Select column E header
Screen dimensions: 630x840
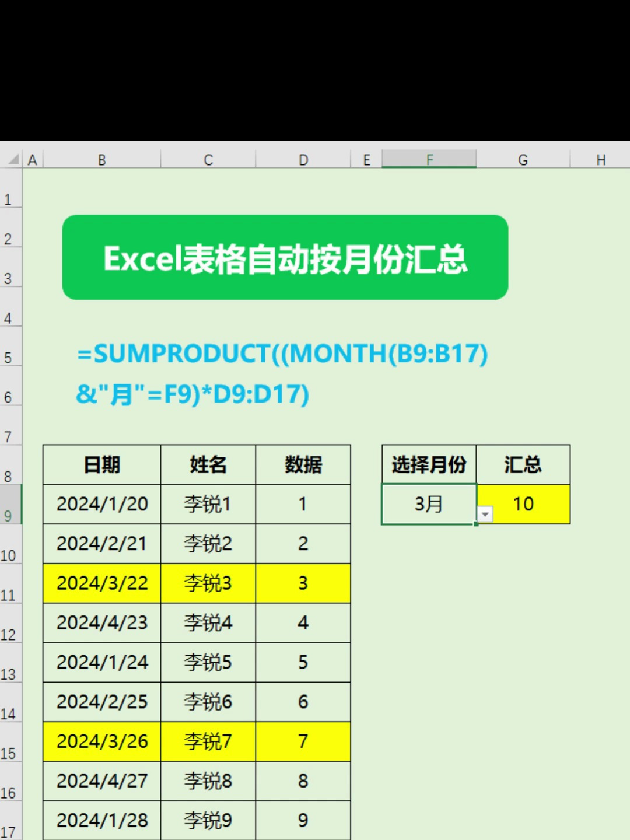coord(366,159)
